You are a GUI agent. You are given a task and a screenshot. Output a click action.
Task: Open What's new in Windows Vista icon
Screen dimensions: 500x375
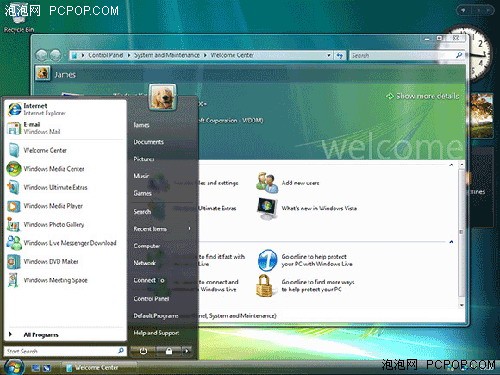pyautogui.click(x=267, y=208)
